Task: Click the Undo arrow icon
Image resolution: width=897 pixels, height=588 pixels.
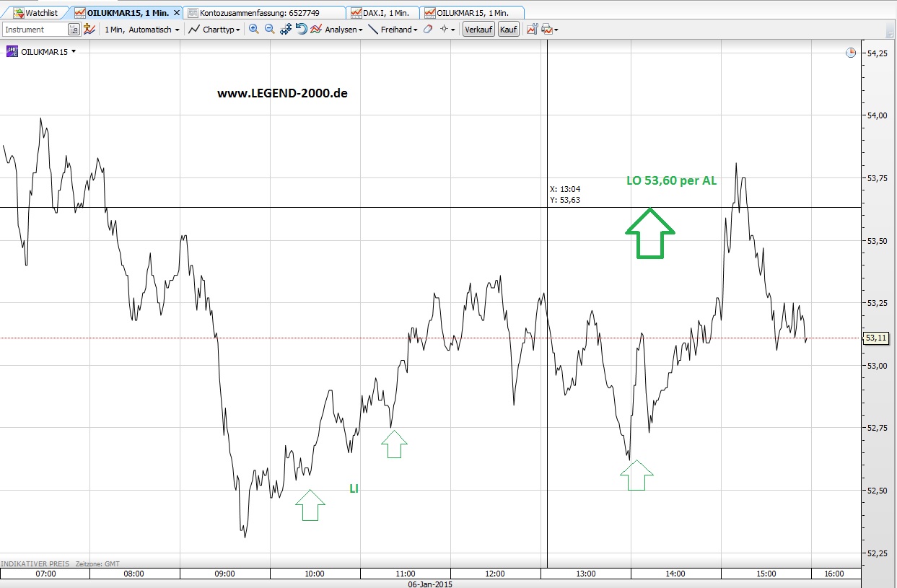Action: pyautogui.click(x=301, y=29)
